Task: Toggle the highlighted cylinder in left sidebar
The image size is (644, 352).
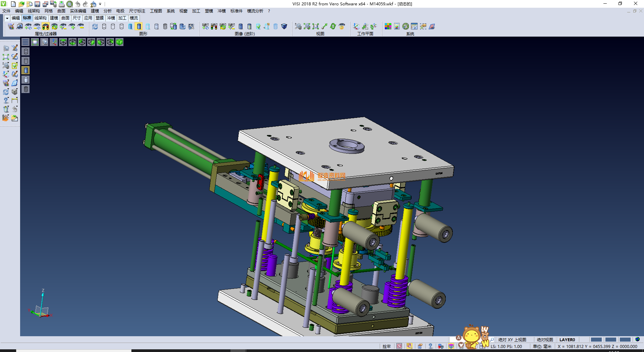Action: click(26, 70)
